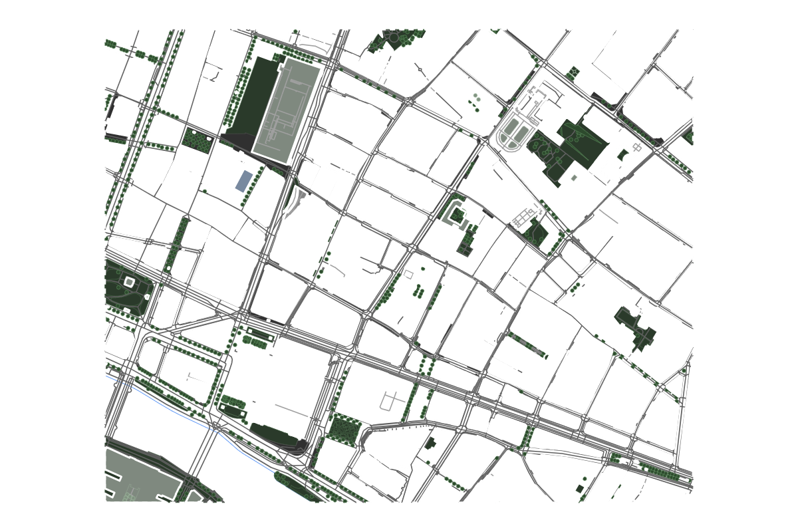Click the large dark green cross-shaped complex
Screen dimensions: 798x532
tap(567, 151)
